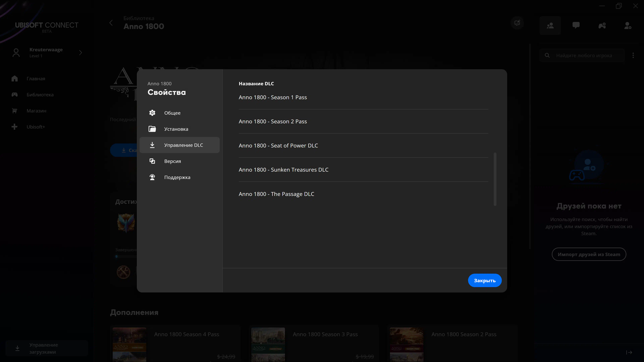Click the player search field
644x362 pixels.
pos(584,55)
